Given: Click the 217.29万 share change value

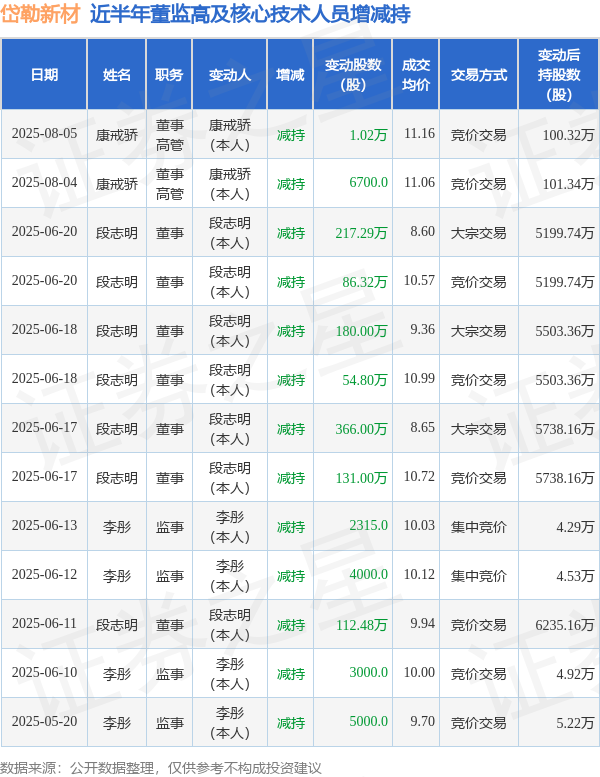Looking at the screenshot, I should pos(361,233).
